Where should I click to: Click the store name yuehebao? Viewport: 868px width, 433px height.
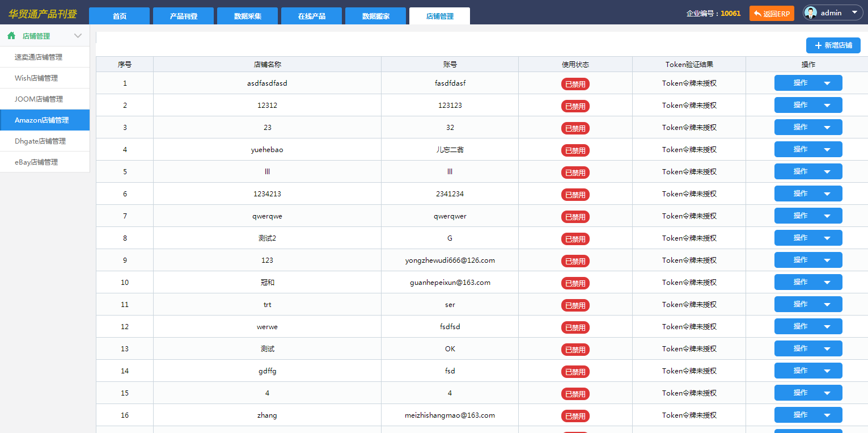tap(267, 149)
